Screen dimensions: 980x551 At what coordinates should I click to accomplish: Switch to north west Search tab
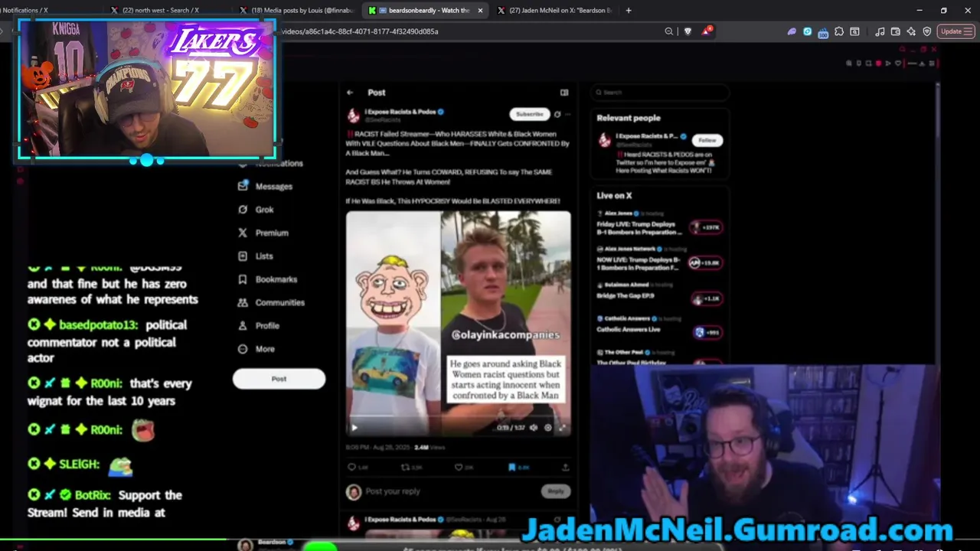[x=161, y=11]
